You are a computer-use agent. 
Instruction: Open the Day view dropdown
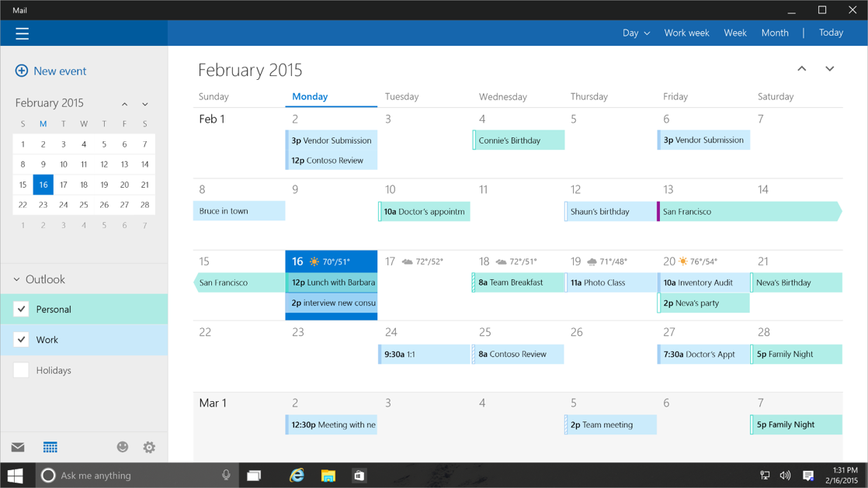click(636, 33)
